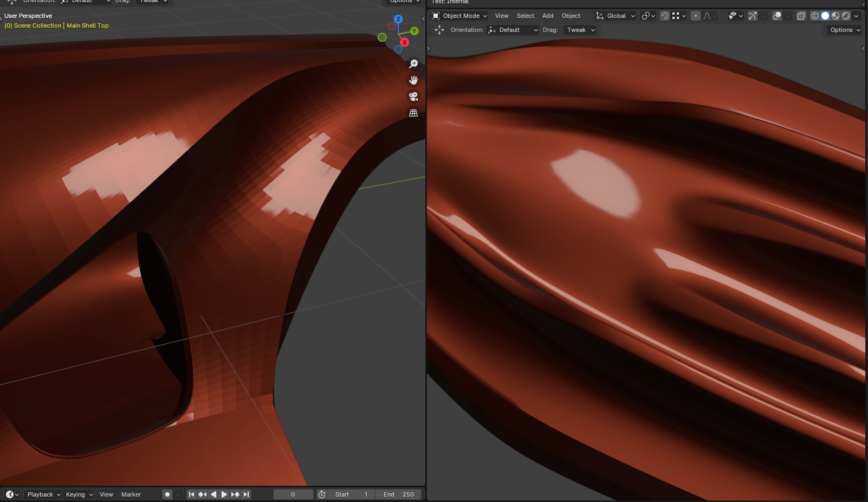Select material preview shading mode
This screenshot has width=868, height=502.
(x=835, y=16)
